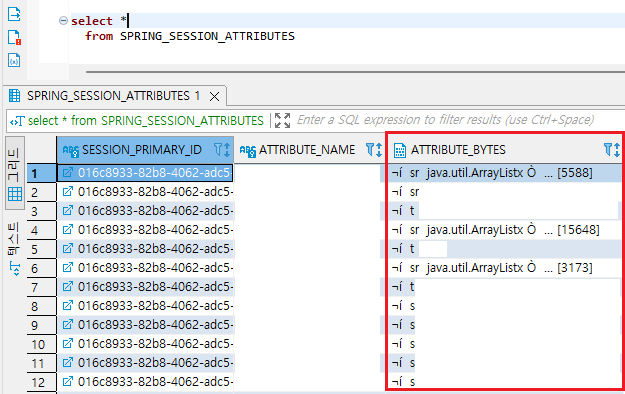Switch to the Text (텍스트) side tab
This screenshot has width=625, height=394.
(14, 239)
